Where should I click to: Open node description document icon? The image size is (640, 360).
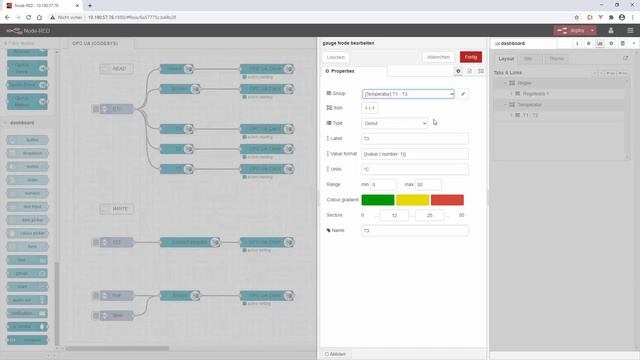click(x=469, y=71)
